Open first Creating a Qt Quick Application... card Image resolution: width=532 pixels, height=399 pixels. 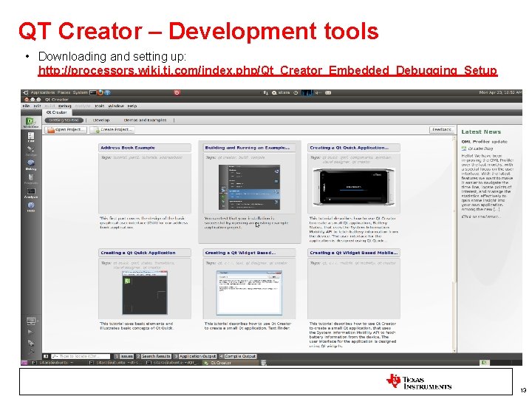click(x=354, y=148)
